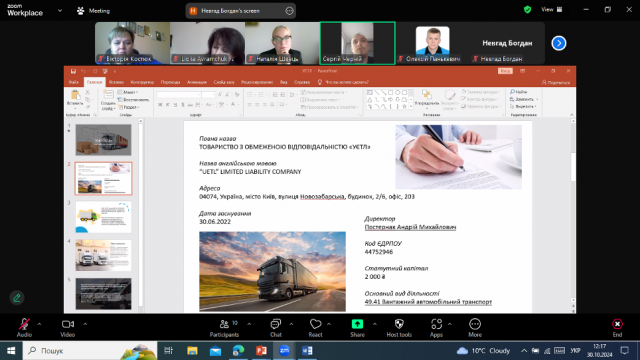The image size is (640, 360).
Task: Open PowerPoint from the Windows taskbar
Action: pyautogui.click(x=261, y=350)
